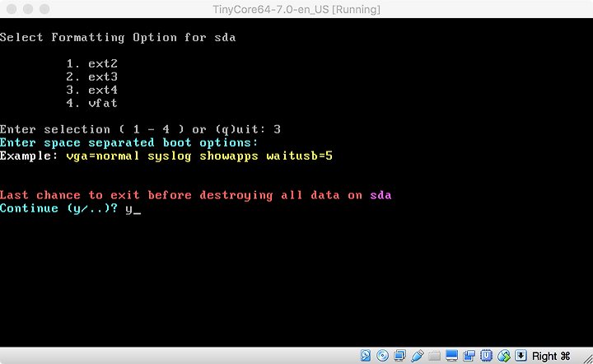Viewport: 593px width, 364px height.
Task: Click the CPU virtualization chip icon
Action: point(486,356)
